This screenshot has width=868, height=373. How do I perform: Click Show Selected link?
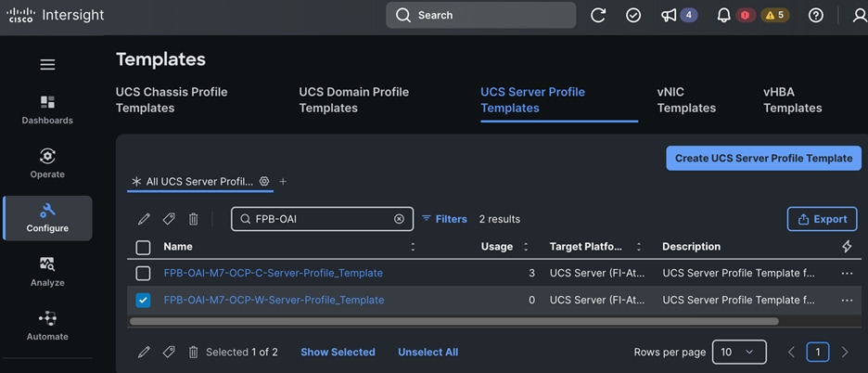coord(338,352)
